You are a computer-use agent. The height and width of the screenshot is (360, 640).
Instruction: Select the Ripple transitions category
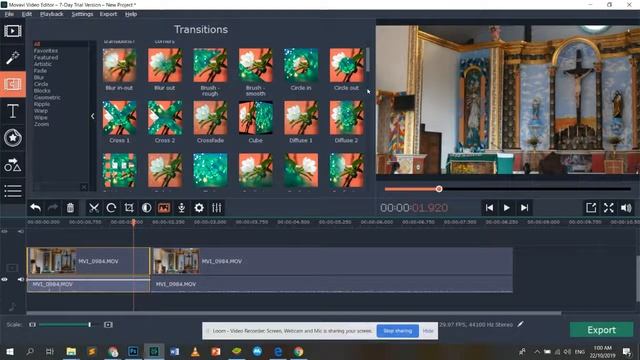[42, 104]
